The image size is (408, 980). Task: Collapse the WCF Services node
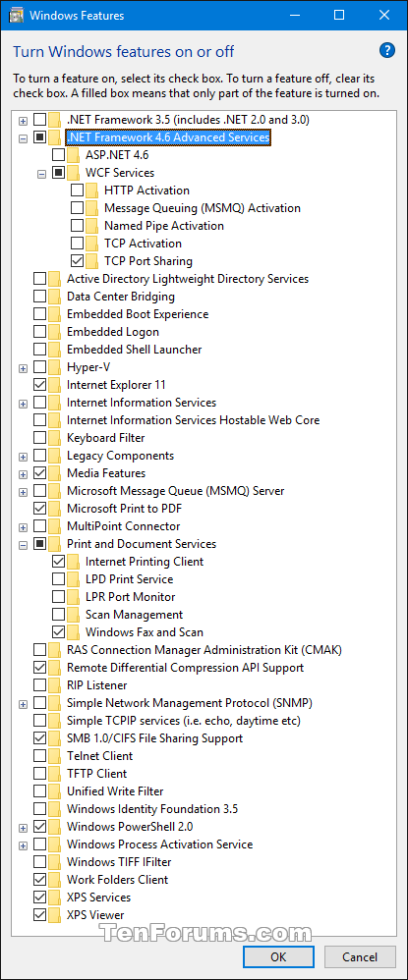42,173
